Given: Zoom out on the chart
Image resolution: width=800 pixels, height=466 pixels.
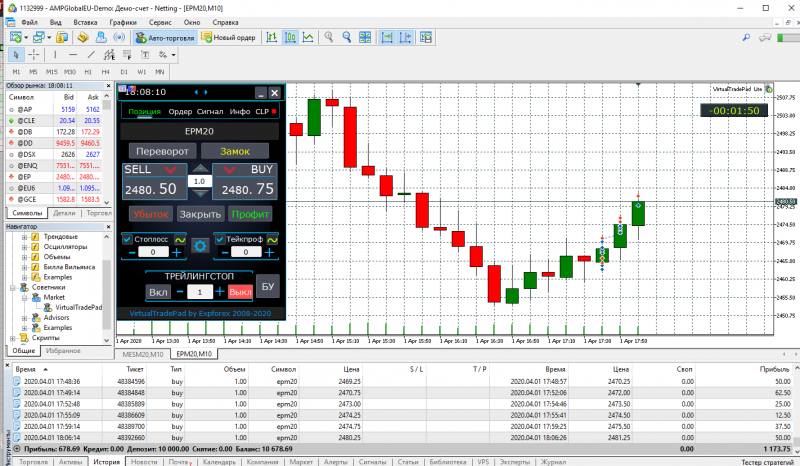Looking at the screenshot, I should tap(347, 37).
